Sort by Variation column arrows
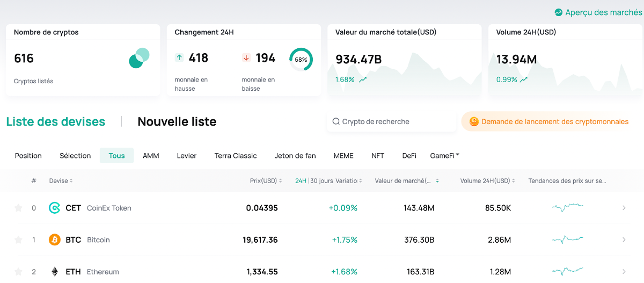This screenshot has height=283, width=644. 361,181
